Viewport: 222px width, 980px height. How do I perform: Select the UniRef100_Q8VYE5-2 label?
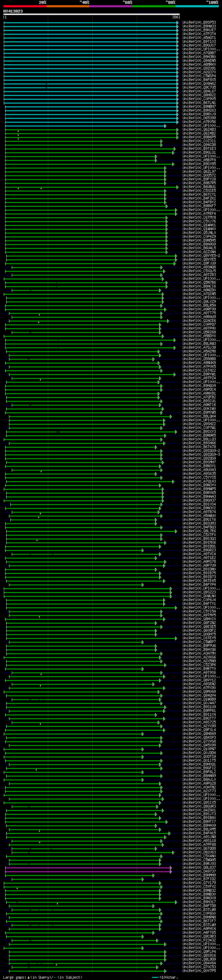click(202, 256)
